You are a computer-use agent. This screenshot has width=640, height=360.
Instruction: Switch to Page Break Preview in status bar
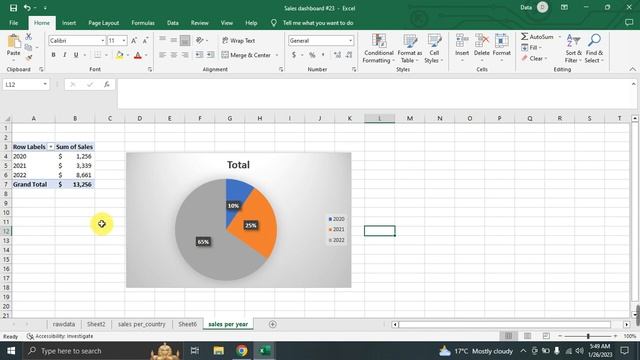coord(546,336)
